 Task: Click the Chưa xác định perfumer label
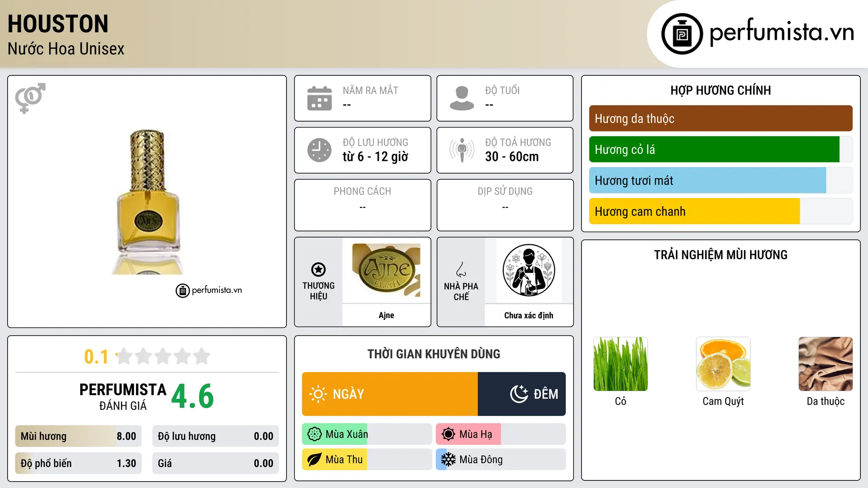tap(529, 315)
